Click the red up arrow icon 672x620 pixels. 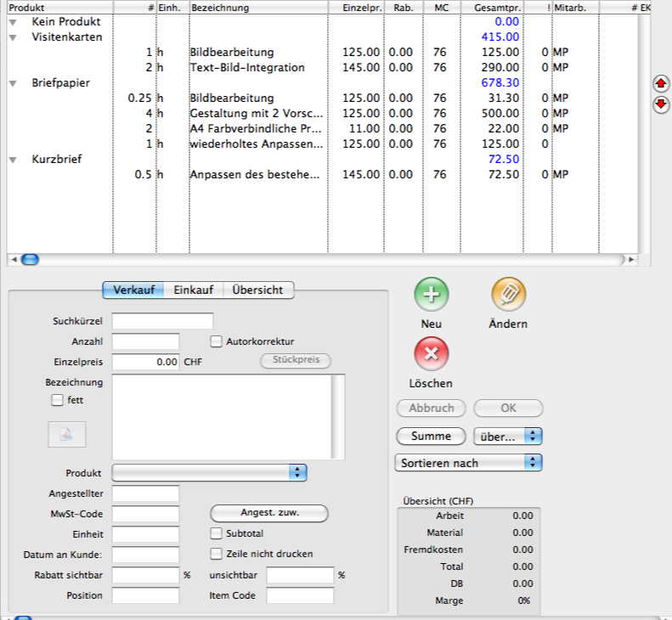pyautogui.click(x=661, y=84)
